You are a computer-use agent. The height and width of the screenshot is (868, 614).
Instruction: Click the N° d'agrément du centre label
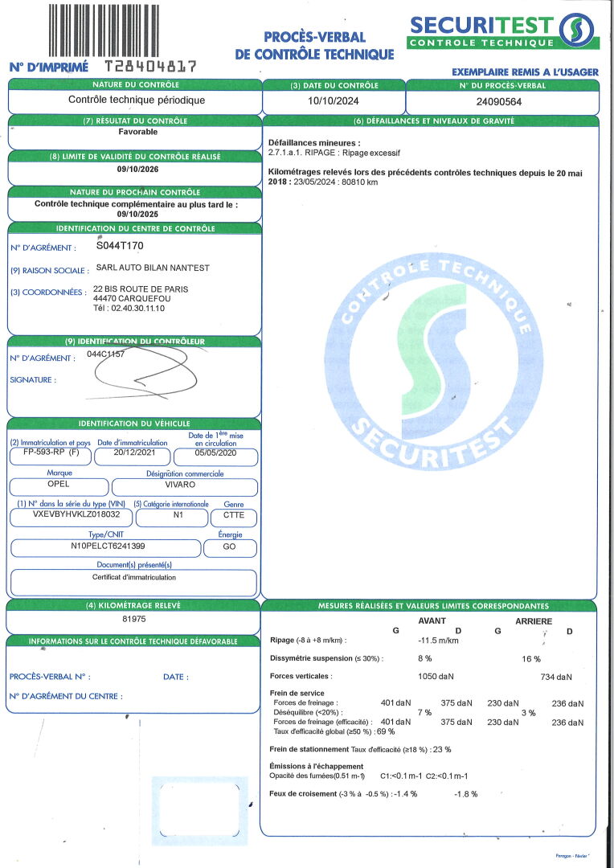66,696
